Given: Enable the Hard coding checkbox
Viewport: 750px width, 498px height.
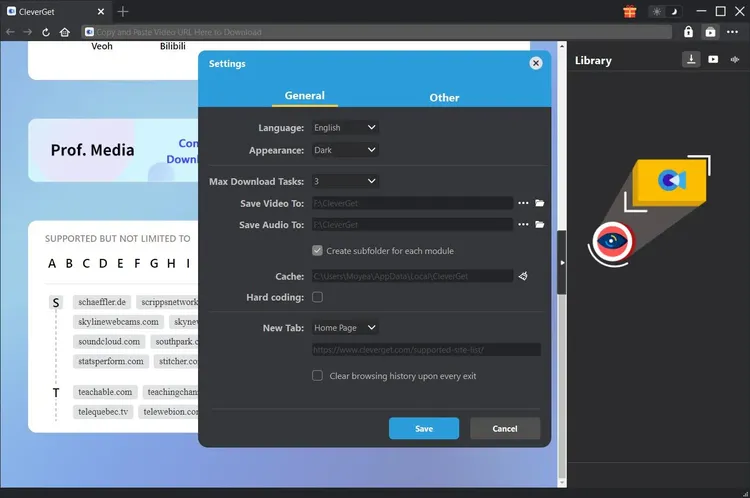Looking at the screenshot, I should pyautogui.click(x=317, y=297).
